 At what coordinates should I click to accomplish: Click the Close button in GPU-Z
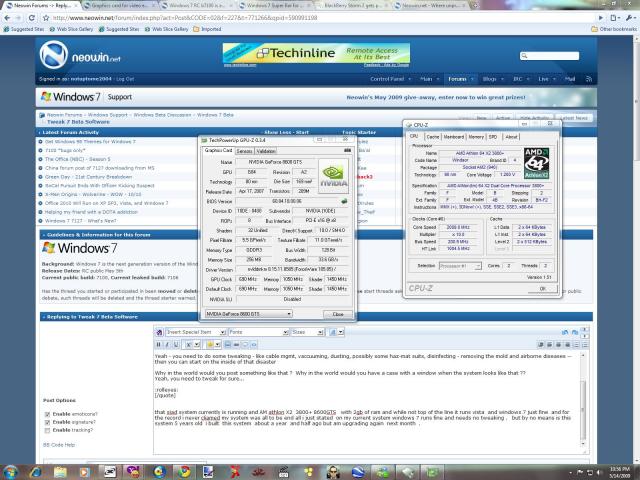pyautogui.click(x=337, y=313)
